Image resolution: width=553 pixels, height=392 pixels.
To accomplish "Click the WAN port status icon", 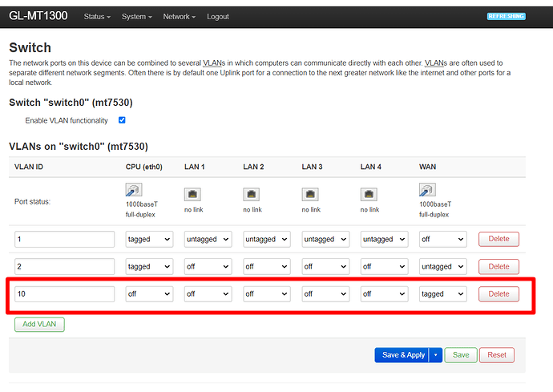I will [426, 190].
